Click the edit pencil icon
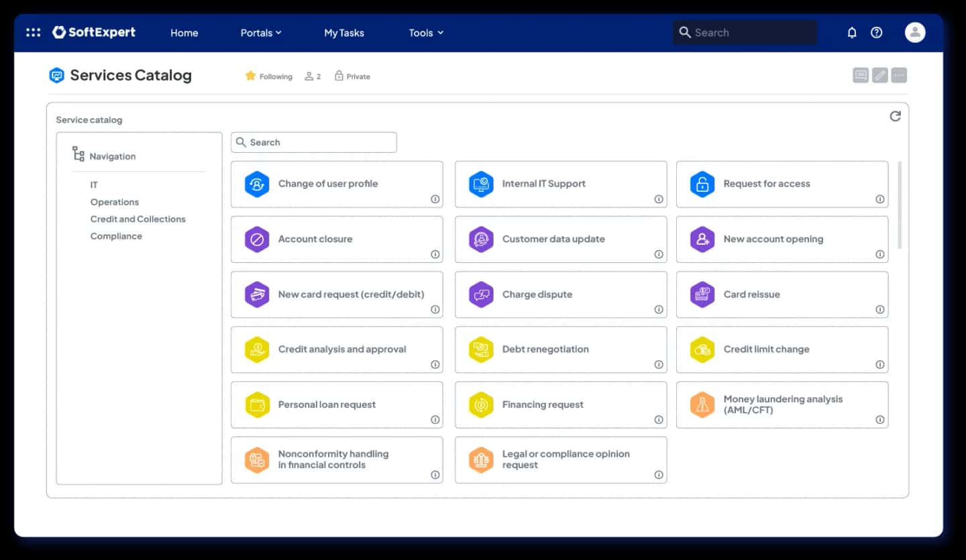Image resolution: width=966 pixels, height=560 pixels. click(880, 75)
